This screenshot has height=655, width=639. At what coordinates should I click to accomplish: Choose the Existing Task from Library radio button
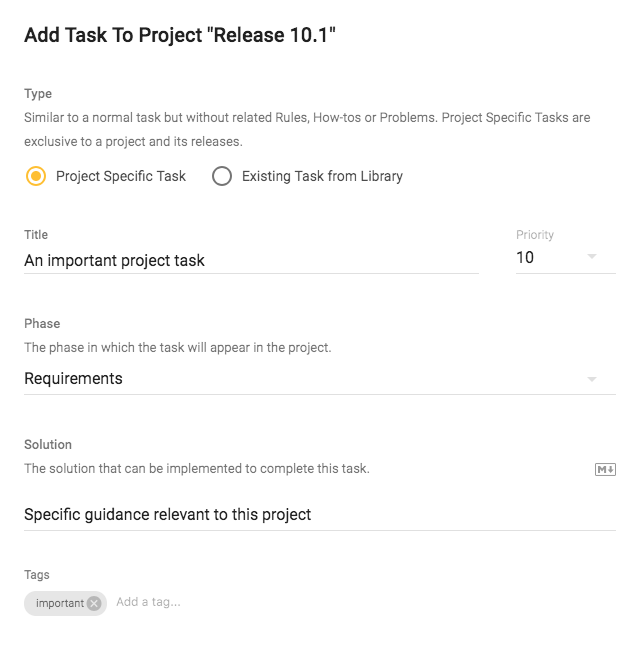click(222, 176)
